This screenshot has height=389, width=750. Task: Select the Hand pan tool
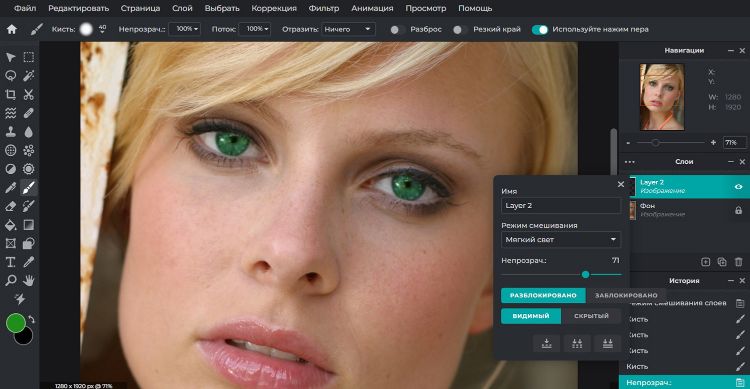[29, 280]
